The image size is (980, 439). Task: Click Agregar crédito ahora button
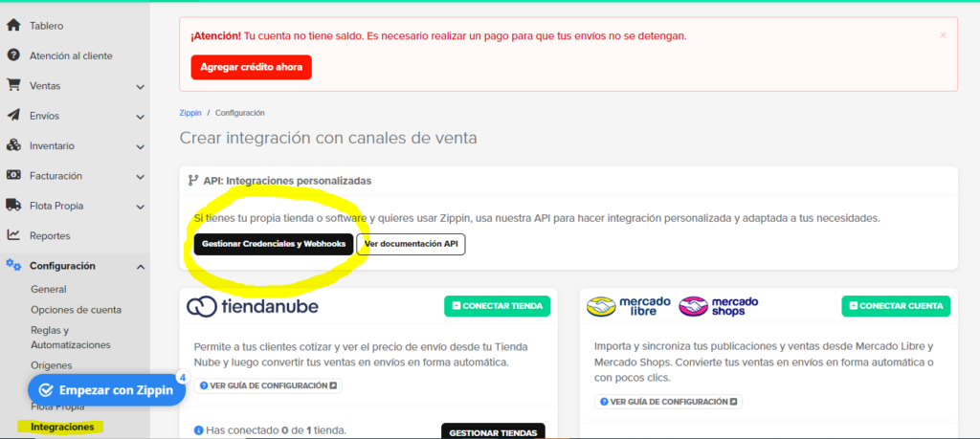click(252, 68)
